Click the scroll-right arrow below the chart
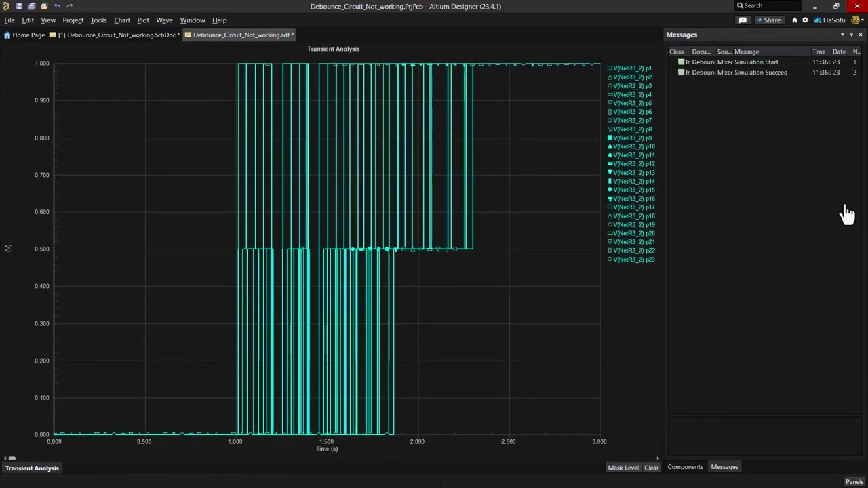Image resolution: width=868 pixels, height=488 pixels. [x=657, y=458]
